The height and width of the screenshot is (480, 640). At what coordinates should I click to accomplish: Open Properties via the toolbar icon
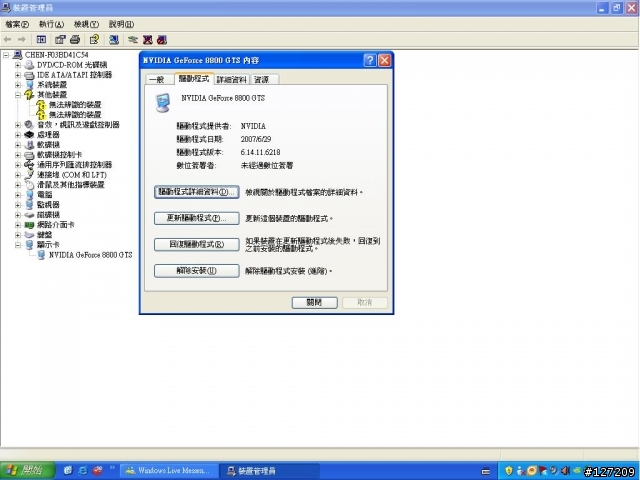60,40
